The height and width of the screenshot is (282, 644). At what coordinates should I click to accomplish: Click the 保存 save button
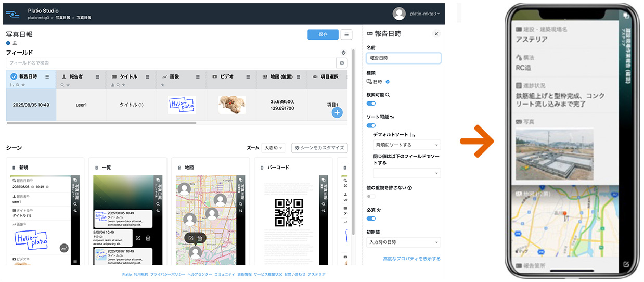tap(323, 34)
